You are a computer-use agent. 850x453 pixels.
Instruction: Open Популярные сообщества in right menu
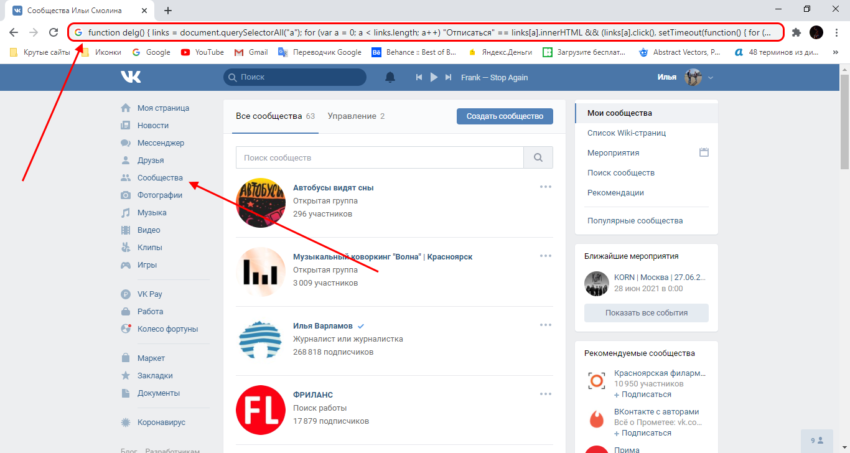point(635,220)
